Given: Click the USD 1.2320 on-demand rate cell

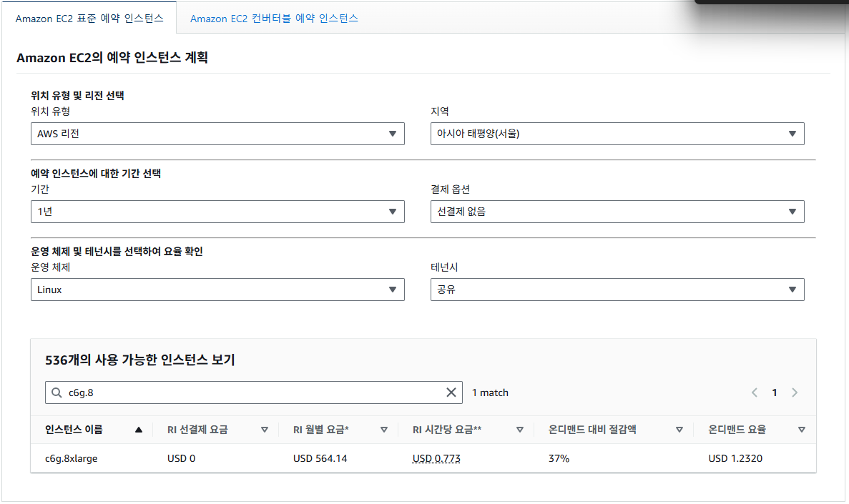Looking at the screenshot, I should coord(735,458).
